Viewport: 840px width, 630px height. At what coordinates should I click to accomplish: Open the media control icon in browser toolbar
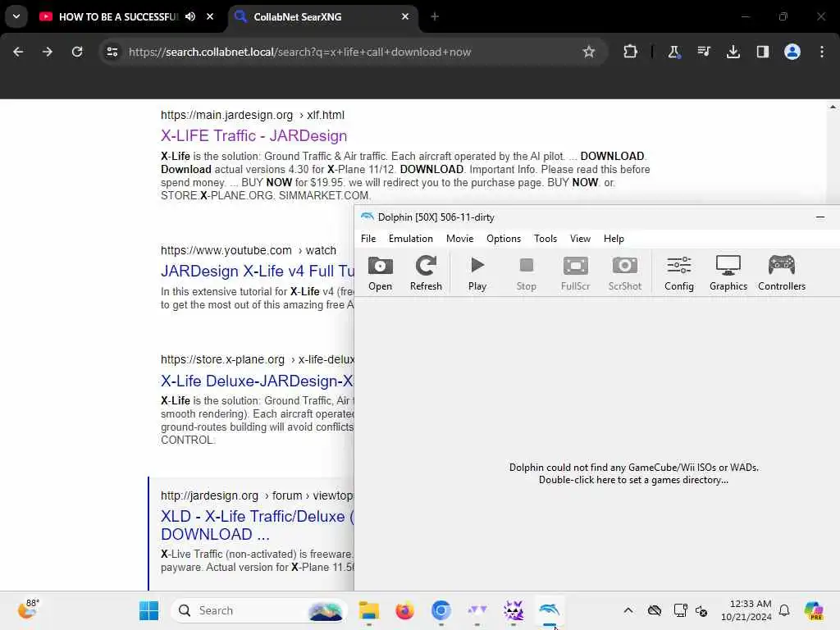[703, 52]
